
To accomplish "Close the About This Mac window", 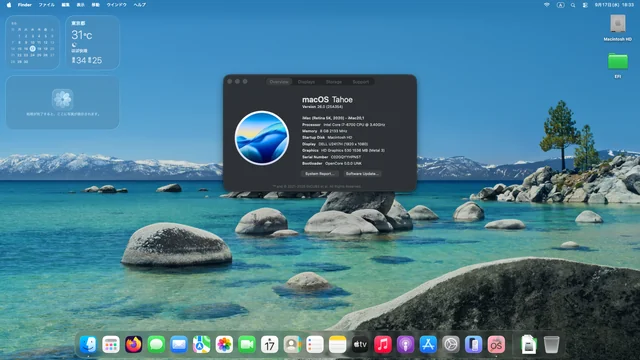I will 230,82.
